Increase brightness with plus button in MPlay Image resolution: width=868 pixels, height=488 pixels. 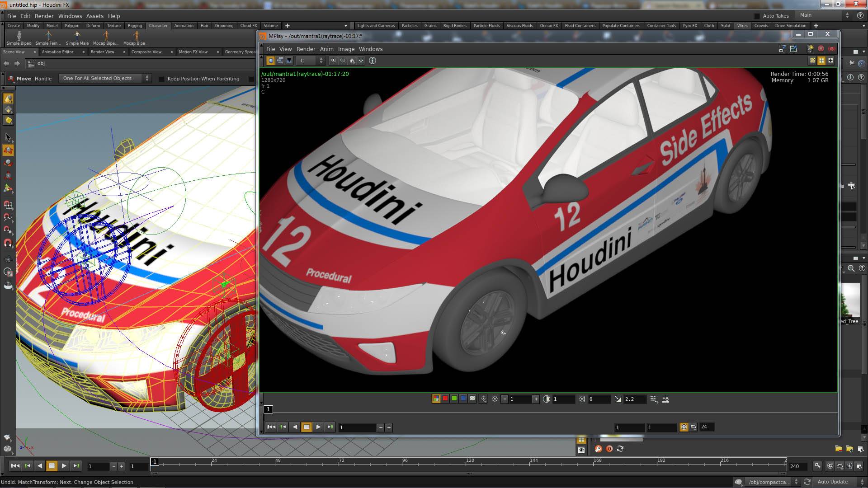536,399
